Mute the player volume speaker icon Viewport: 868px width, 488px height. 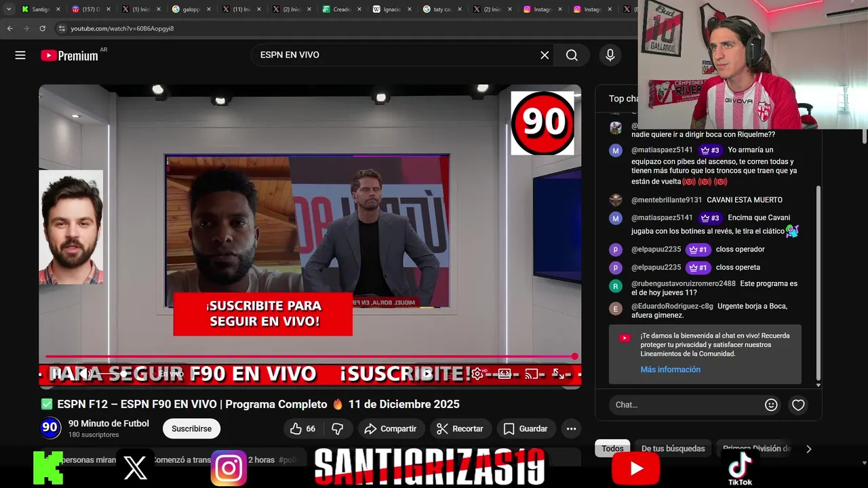point(85,373)
